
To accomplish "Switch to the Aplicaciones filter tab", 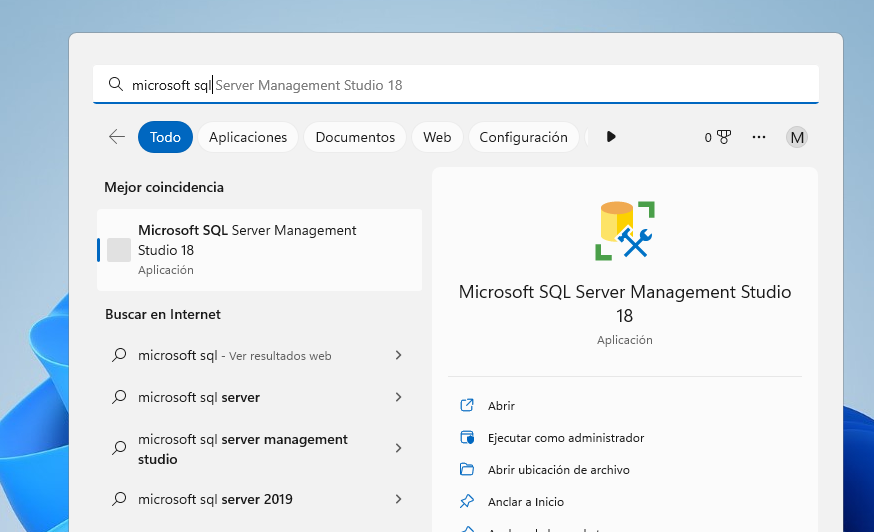I will (248, 137).
